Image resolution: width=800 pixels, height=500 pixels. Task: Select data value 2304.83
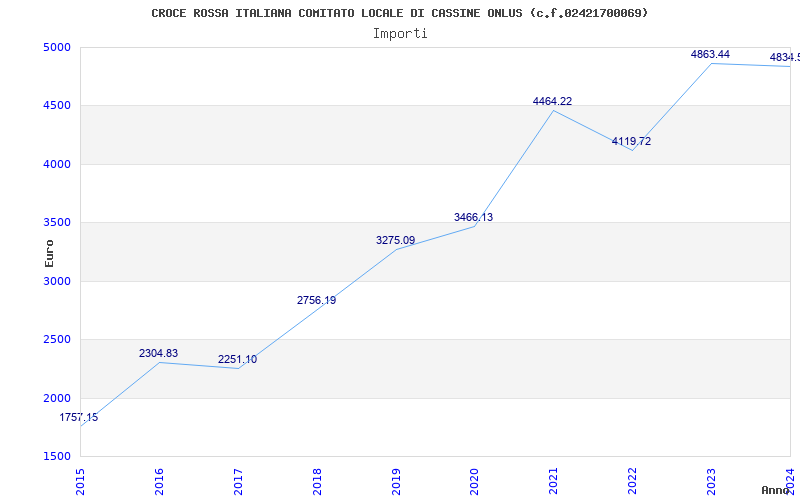pos(158,353)
